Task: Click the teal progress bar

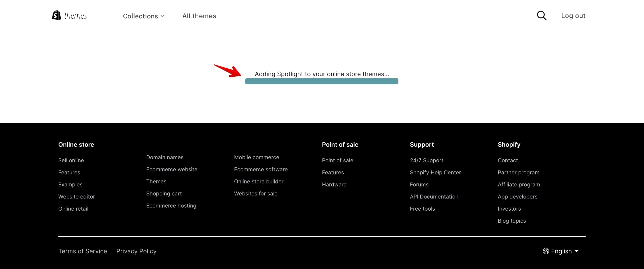Action: (x=322, y=81)
